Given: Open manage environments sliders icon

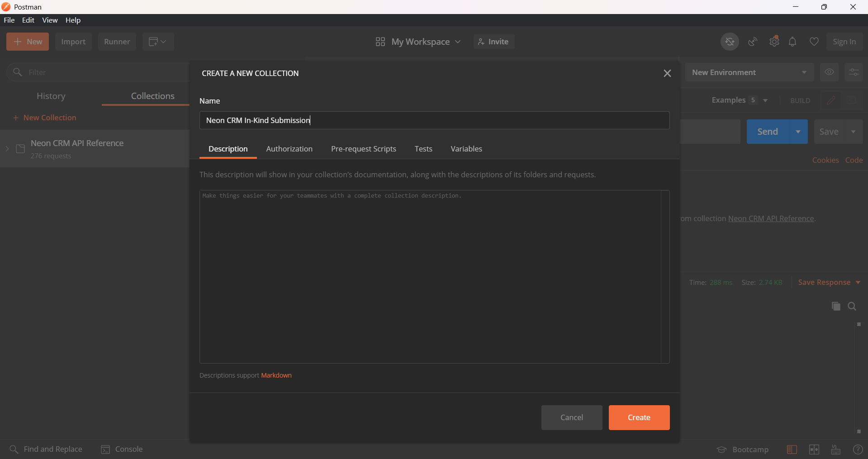Looking at the screenshot, I should point(854,72).
